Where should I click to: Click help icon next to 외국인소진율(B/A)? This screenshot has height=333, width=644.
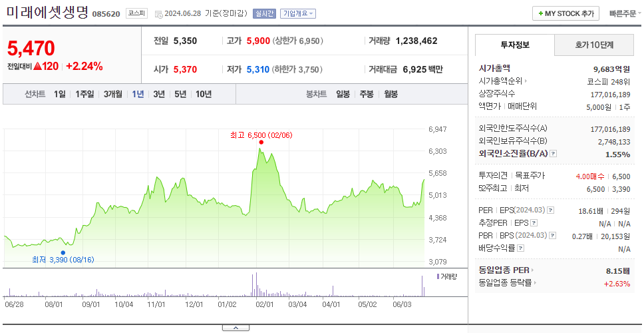554,154
